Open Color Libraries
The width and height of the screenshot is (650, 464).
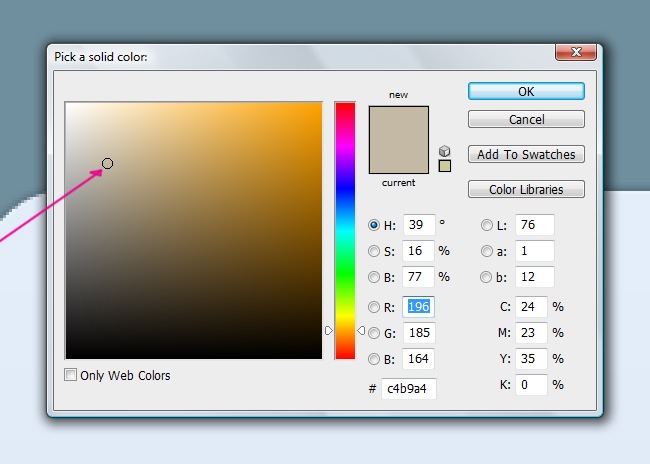click(x=526, y=189)
